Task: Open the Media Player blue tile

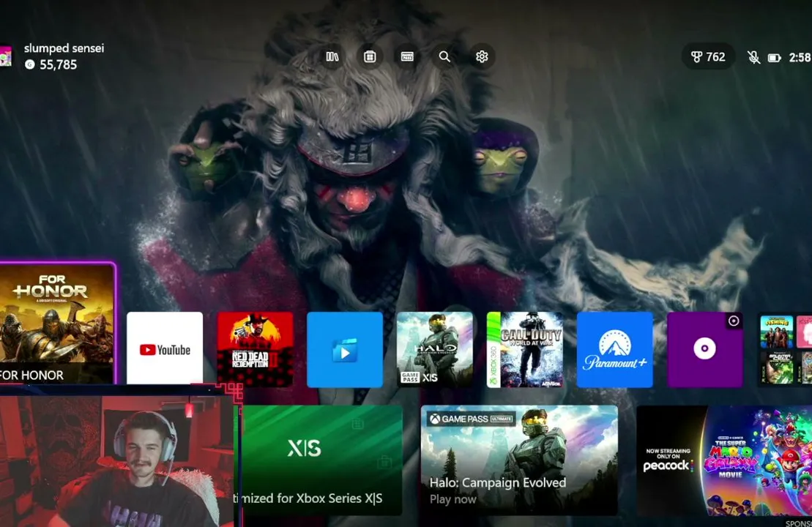Action: 345,349
